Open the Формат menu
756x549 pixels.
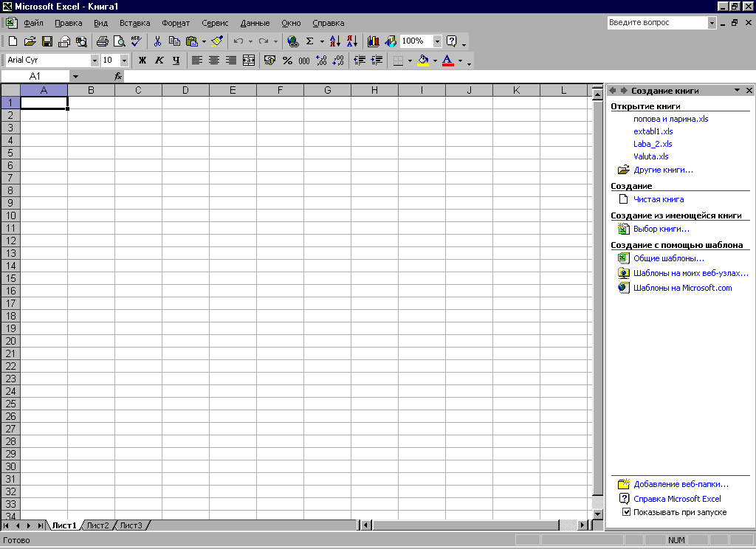pyautogui.click(x=176, y=23)
